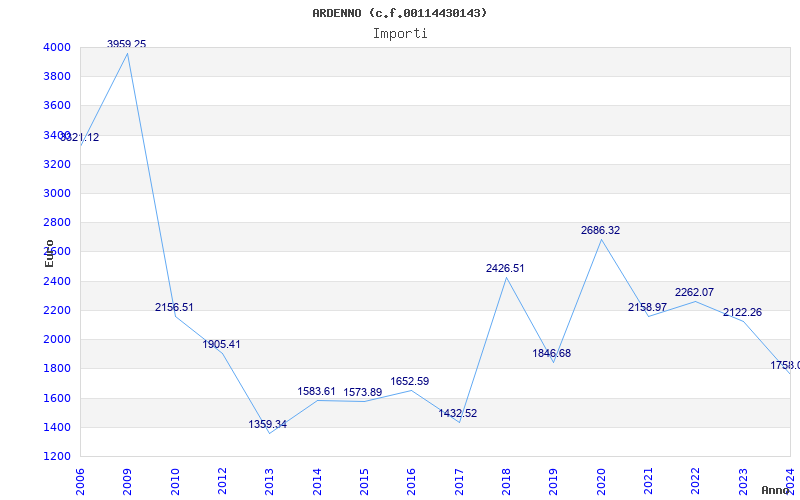Click the 1583.61 data label
This screenshot has width=800, height=500.
pyautogui.click(x=316, y=391)
